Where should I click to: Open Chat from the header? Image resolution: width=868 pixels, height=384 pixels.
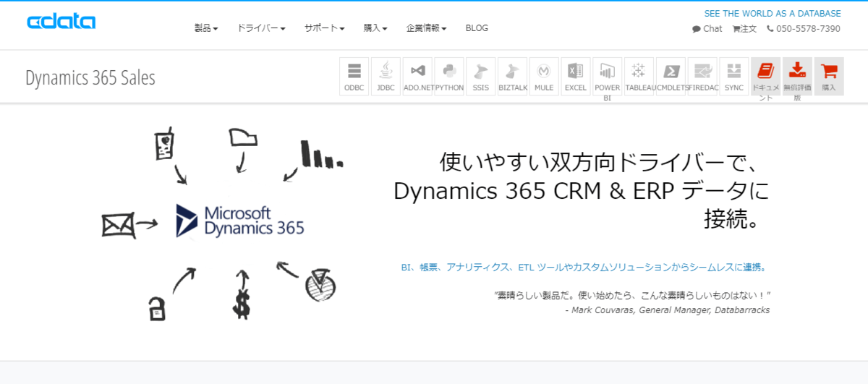click(707, 29)
